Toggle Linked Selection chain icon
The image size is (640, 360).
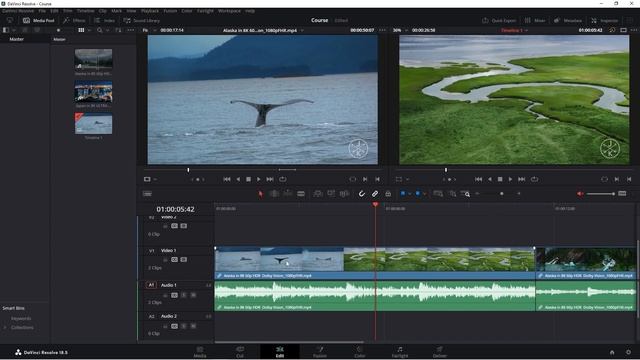pos(375,194)
